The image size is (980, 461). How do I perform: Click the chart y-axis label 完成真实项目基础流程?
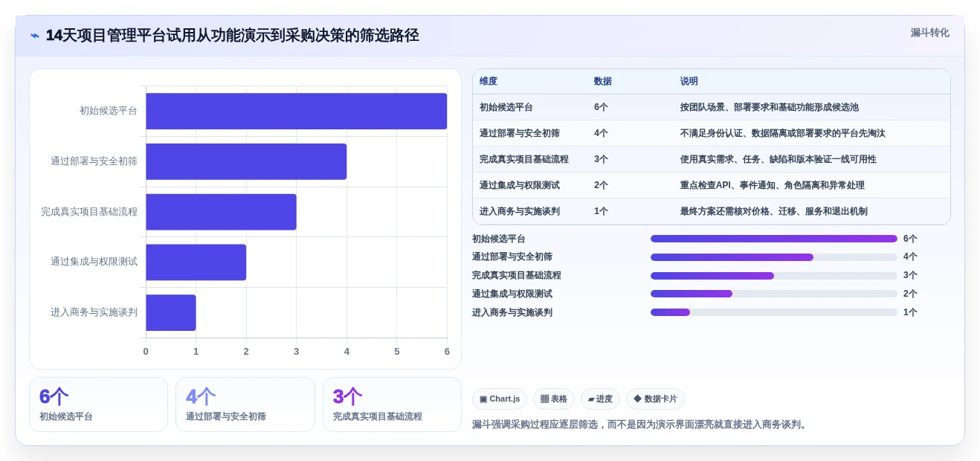tap(89, 212)
